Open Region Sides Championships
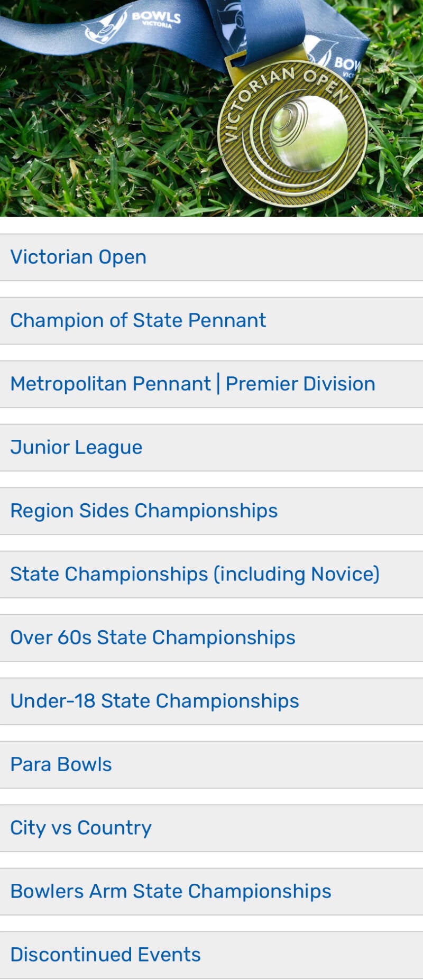The image size is (423, 980). point(212,511)
